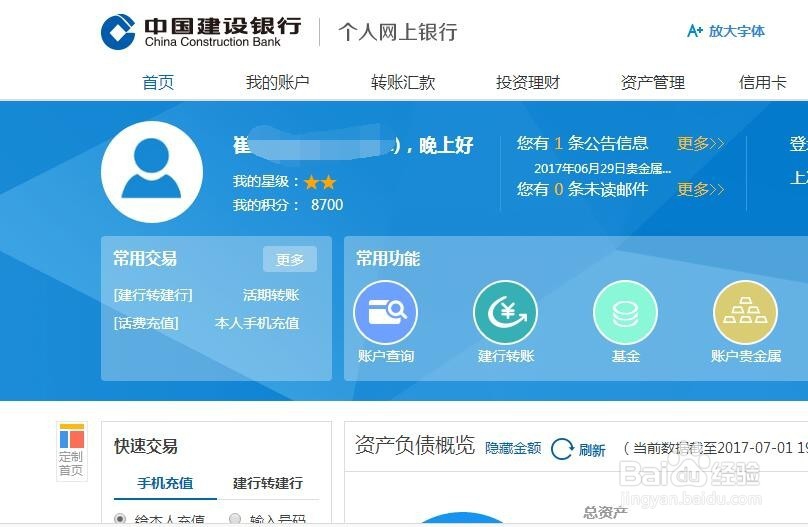
Task: Click the 更多 button in 常用交易
Action: (x=290, y=259)
